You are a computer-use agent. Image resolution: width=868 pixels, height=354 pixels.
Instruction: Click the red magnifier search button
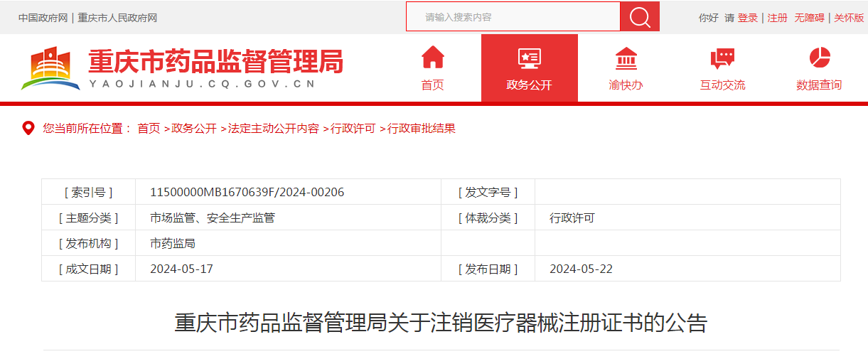click(640, 17)
